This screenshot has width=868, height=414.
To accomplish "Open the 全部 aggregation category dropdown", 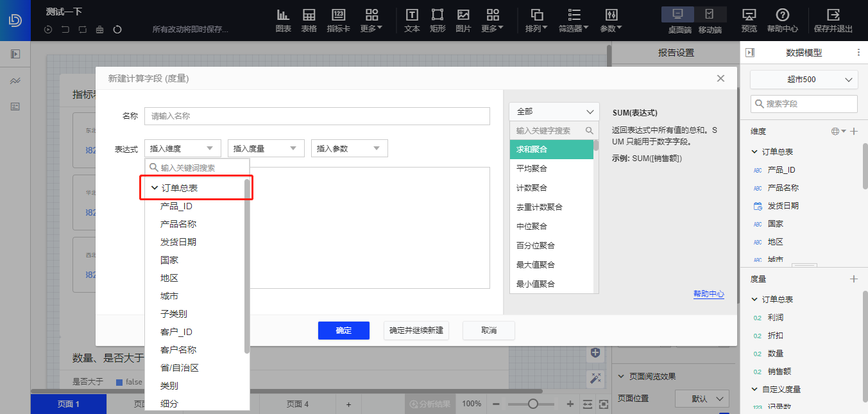I will click(553, 111).
